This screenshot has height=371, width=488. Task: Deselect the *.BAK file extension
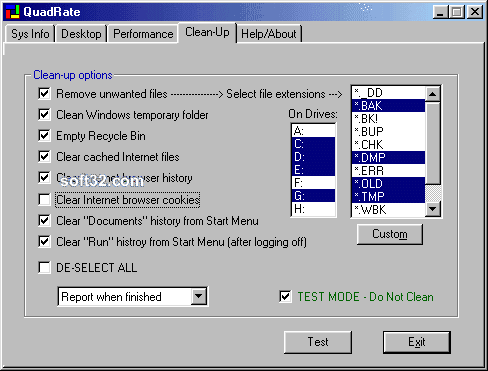click(x=389, y=106)
